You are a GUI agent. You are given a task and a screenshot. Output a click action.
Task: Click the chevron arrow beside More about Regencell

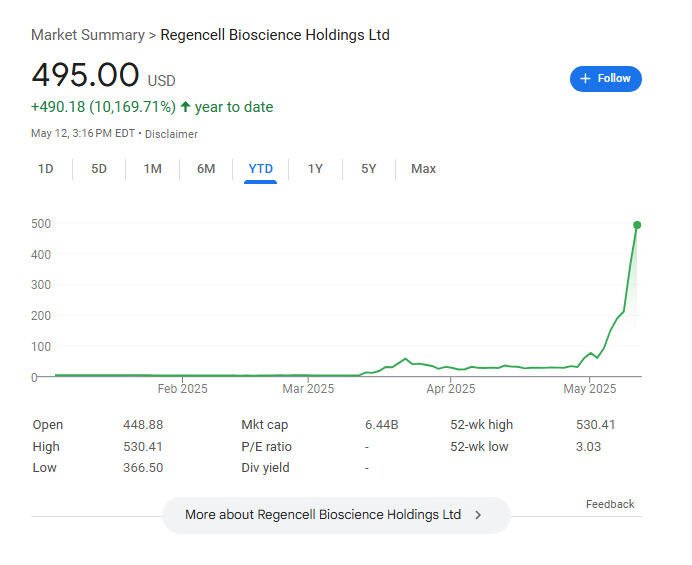pyautogui.click(x=478, y=515)
